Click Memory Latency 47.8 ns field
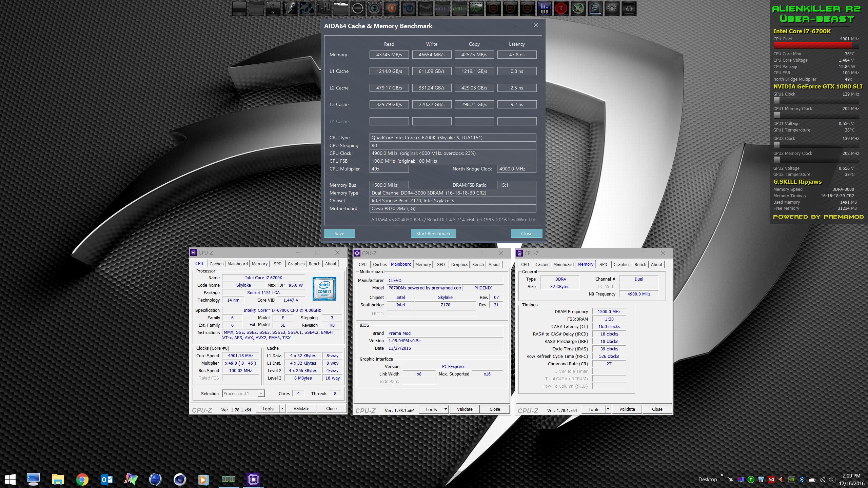Viewport: 868px width, 488px height. (x=517, y=55)
